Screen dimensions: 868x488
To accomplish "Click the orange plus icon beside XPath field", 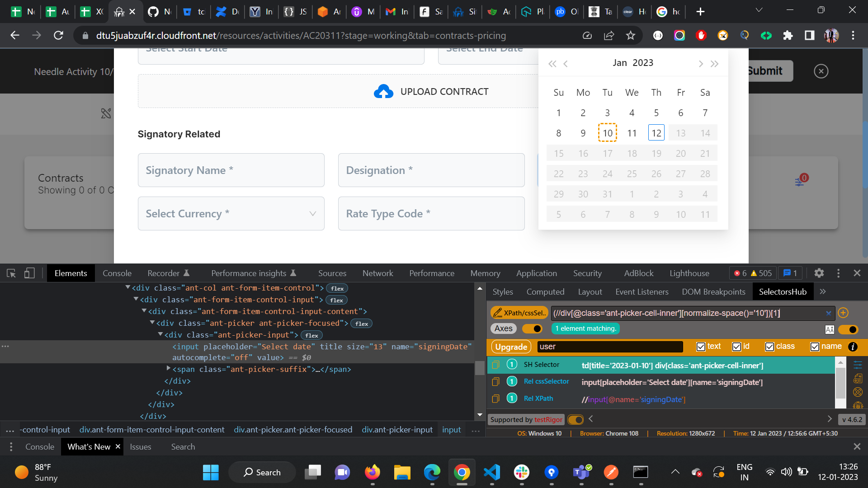I will pos(844,313).
